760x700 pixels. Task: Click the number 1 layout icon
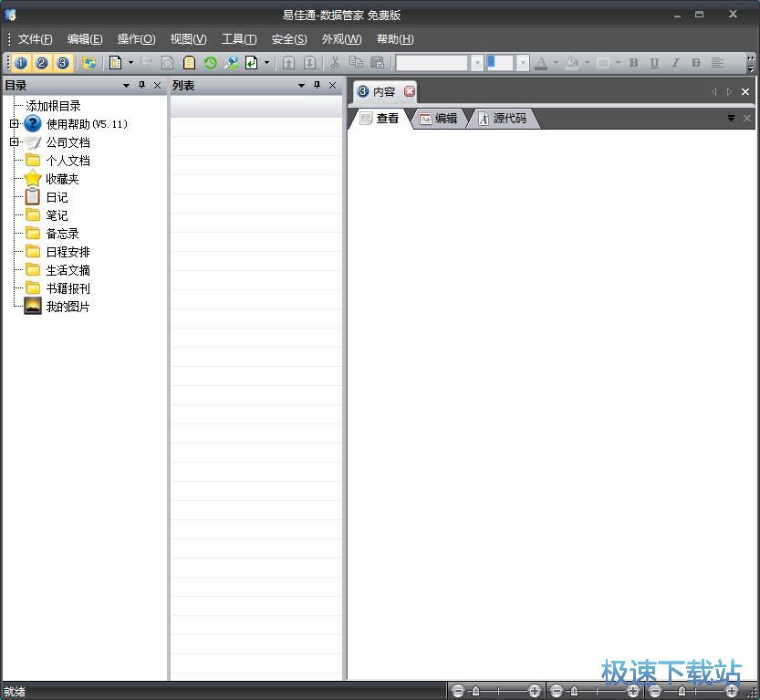(x=21, y=63)
